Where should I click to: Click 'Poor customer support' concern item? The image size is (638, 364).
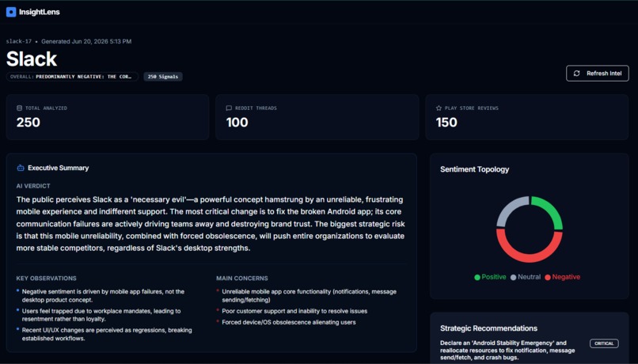click(294, 311)
